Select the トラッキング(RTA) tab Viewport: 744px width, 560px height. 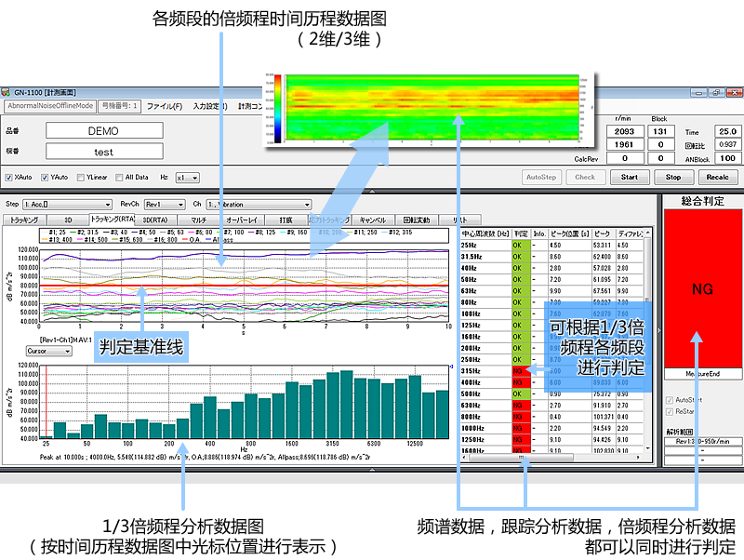pos(113,220)
